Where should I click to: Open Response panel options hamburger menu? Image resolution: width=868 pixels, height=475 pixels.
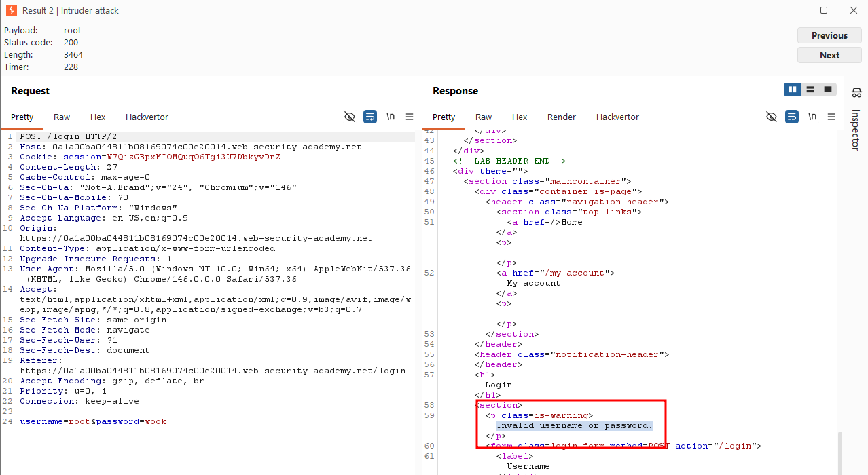pos(831,117)
